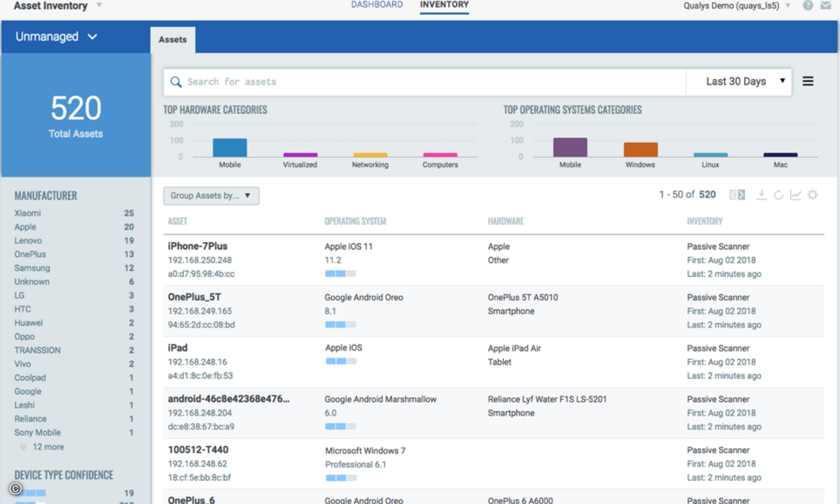Open the OnePlus_6 asset
The image size is (840, 504).
(192, 500)
